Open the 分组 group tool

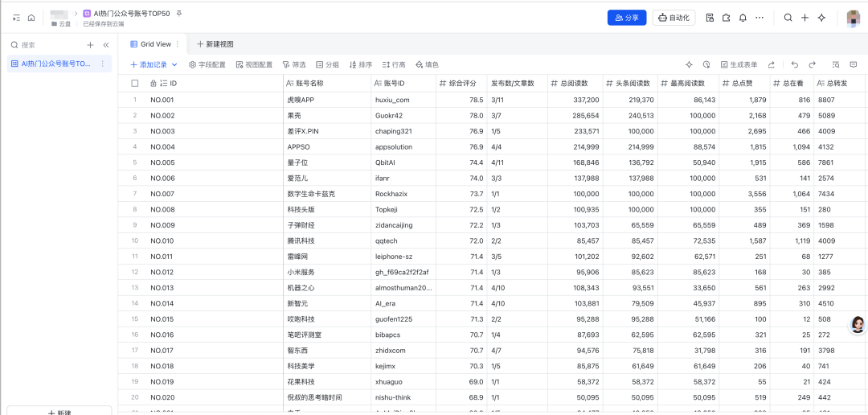click(x=327, y=65)
